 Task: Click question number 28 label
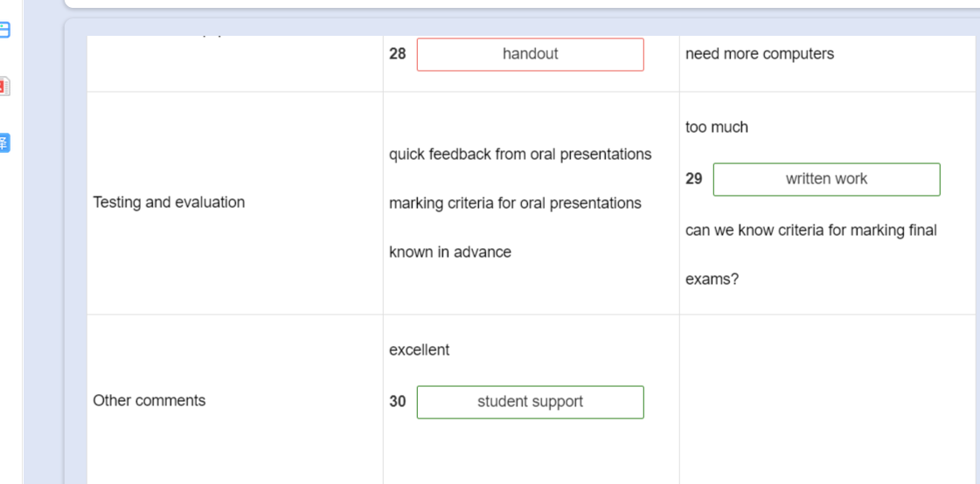[398, 54]
